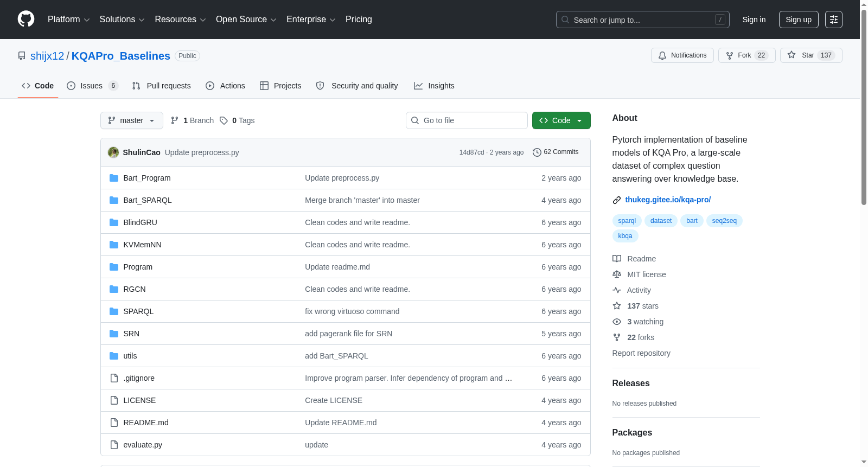
Task: Click the BlindGRU folder icon
Action: point(114,222)
